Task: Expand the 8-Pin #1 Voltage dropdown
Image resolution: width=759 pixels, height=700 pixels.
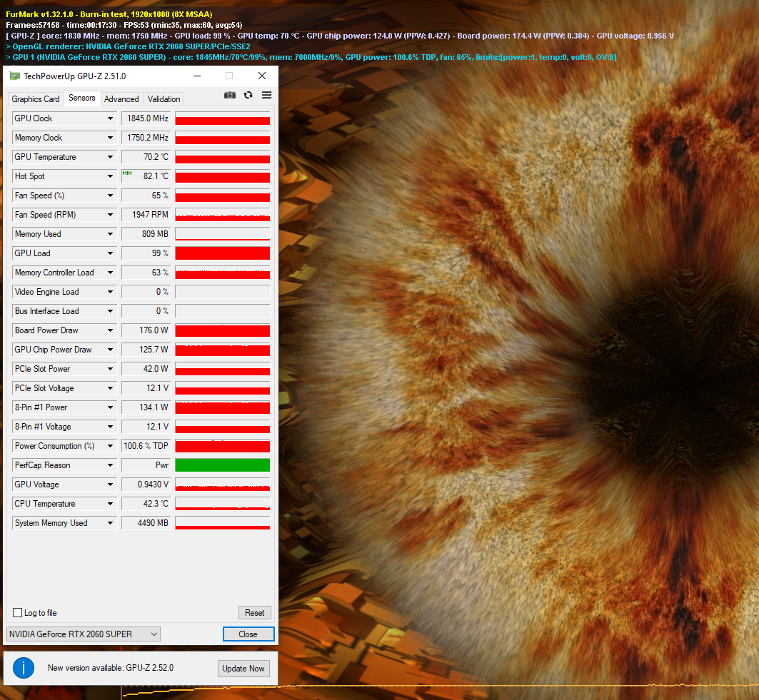Action: [111, 427]
